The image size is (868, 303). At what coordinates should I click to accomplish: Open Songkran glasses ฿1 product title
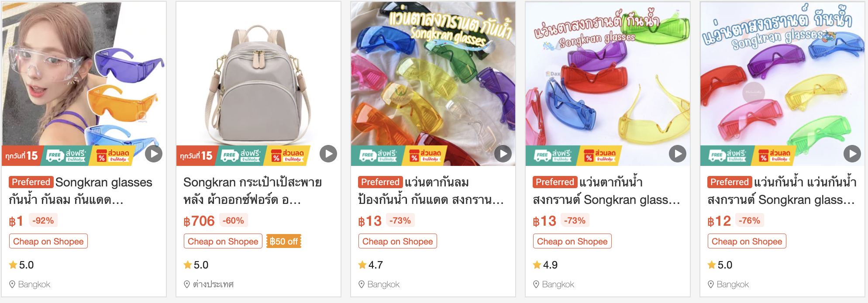pyautogui.click(x=81, y=191)
